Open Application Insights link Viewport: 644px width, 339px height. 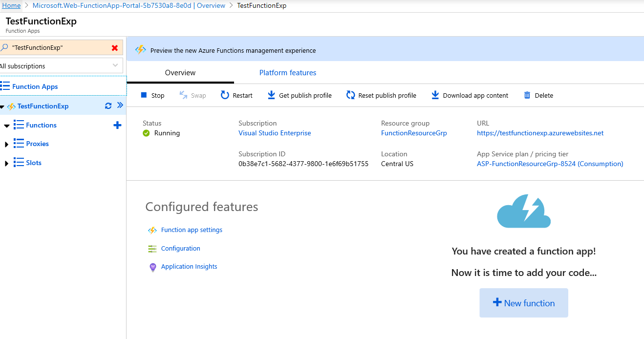click(189, 267)
